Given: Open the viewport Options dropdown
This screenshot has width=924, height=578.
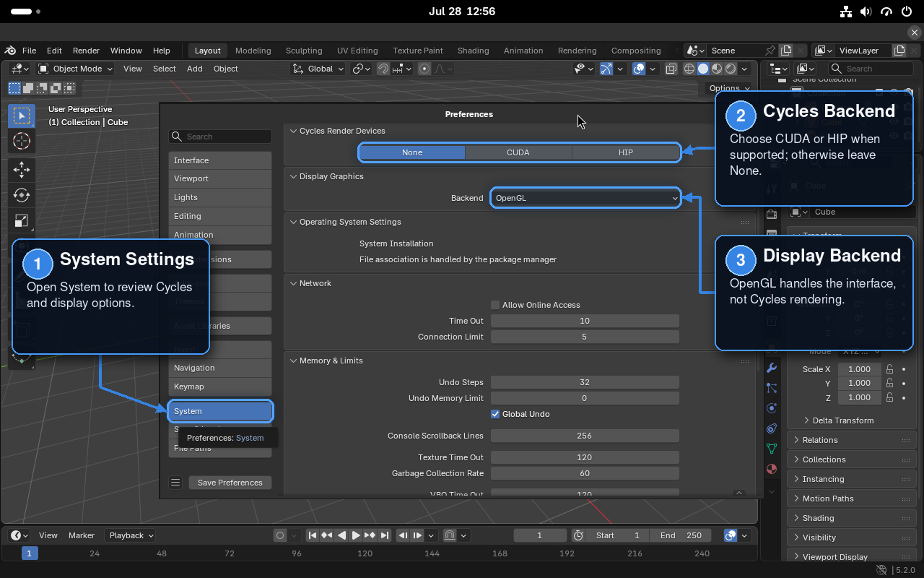Looking at the screenshot, I should point(729,88).
